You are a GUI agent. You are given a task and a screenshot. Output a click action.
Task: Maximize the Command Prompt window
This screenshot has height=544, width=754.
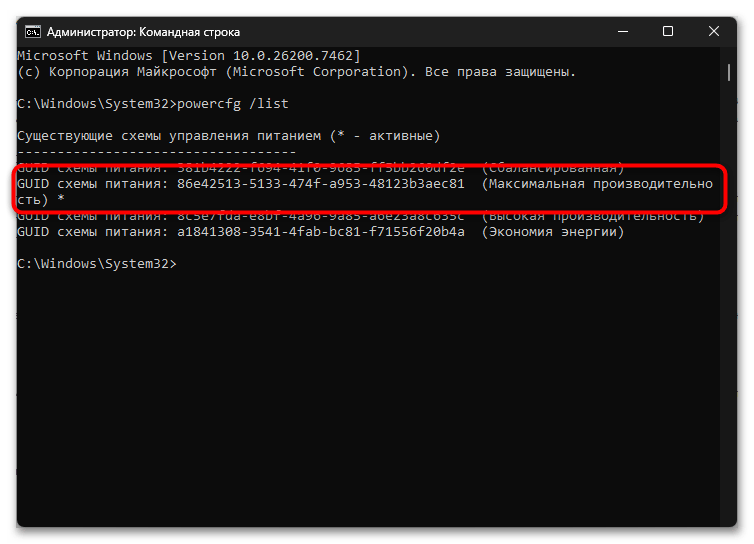coord(667,32)
